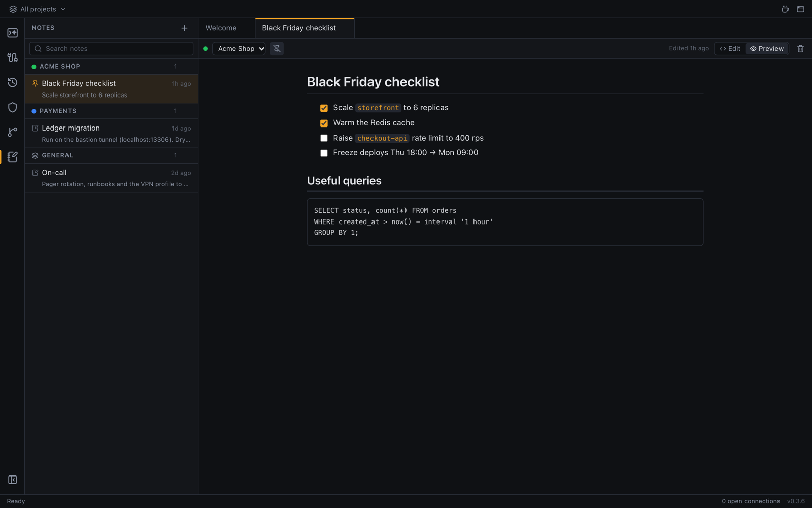This screenshot has width=812, height=508.
Task: Collapse the ACME SHOP notes group
Action: [112, 67]
